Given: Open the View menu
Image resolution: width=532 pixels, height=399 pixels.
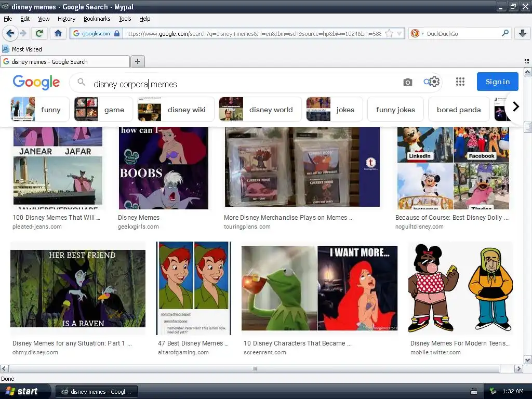Looking at the screenshot, I should point(44,19).
